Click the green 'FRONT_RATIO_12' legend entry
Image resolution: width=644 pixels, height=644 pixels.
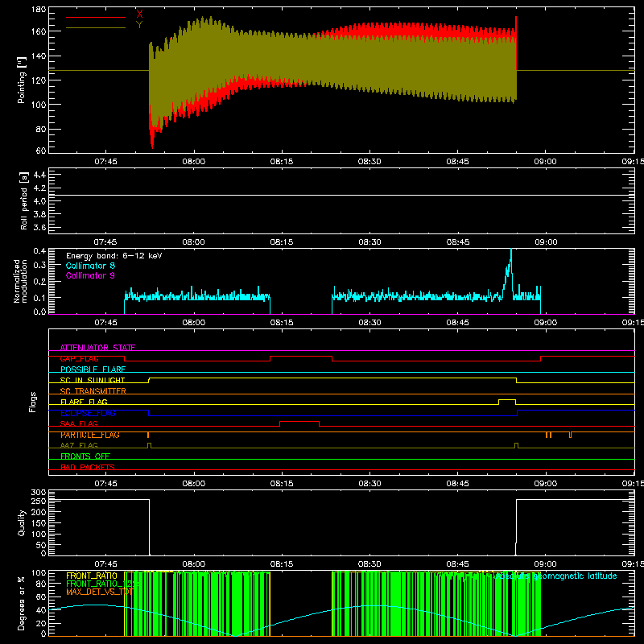[103, 584]
